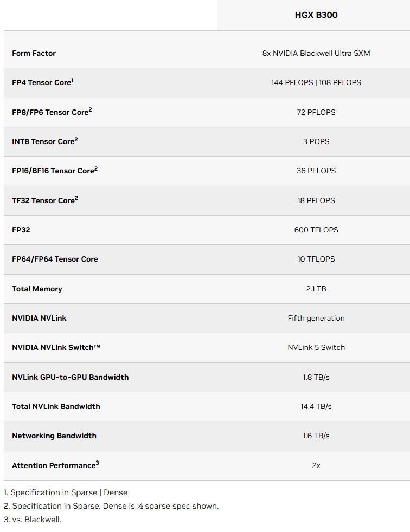Select the TF32 Tensor Core label
Image resolution: width=410 pixels, height=532 pixels.
coord(44,200)
